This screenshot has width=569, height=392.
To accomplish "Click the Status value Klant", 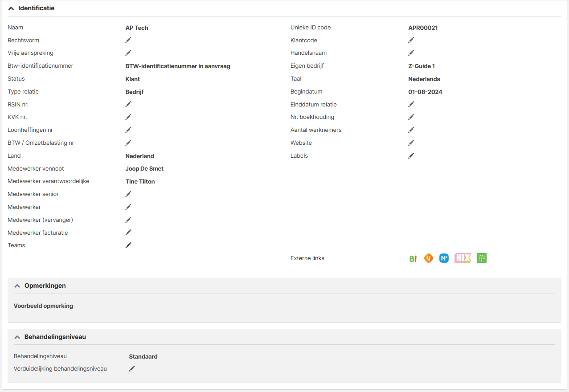I will click(133, 79).
